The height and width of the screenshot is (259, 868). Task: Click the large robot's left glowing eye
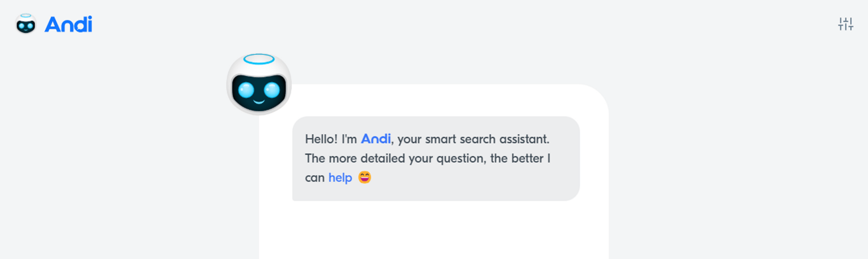(246, 90)
